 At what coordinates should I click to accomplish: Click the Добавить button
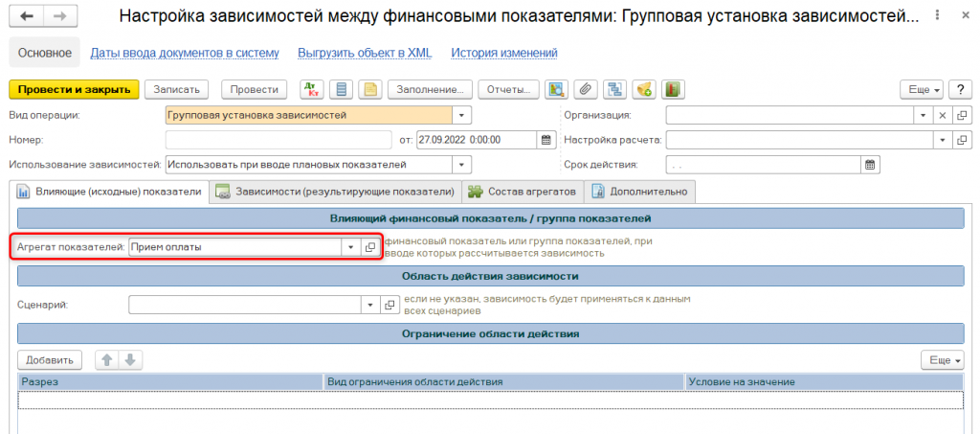(50, 360)
